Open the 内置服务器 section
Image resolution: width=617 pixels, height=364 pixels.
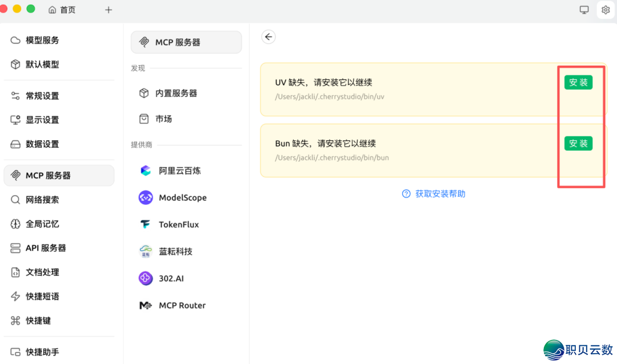(x=175, y=93)
